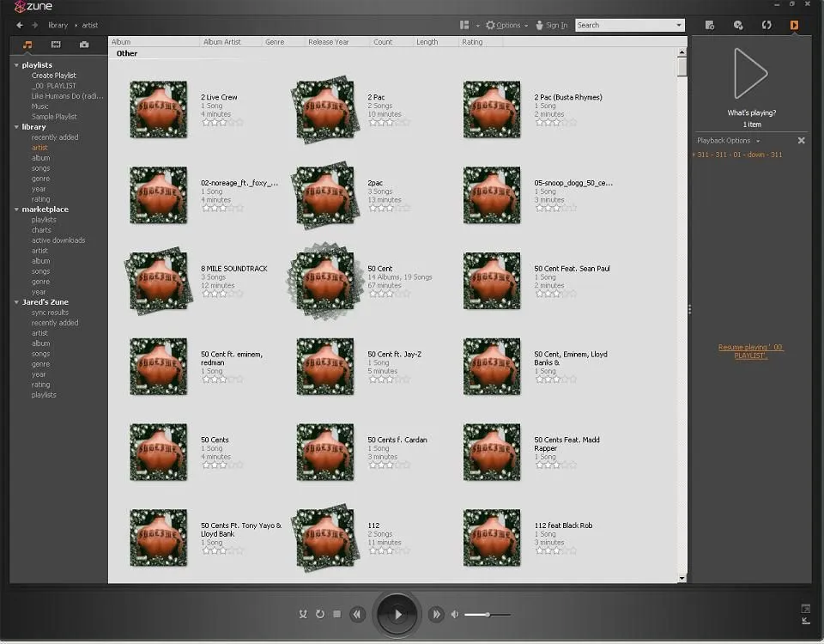Toggle shuffle playback
The width and height of the screenshot is (824, 644).
point(303,614)
